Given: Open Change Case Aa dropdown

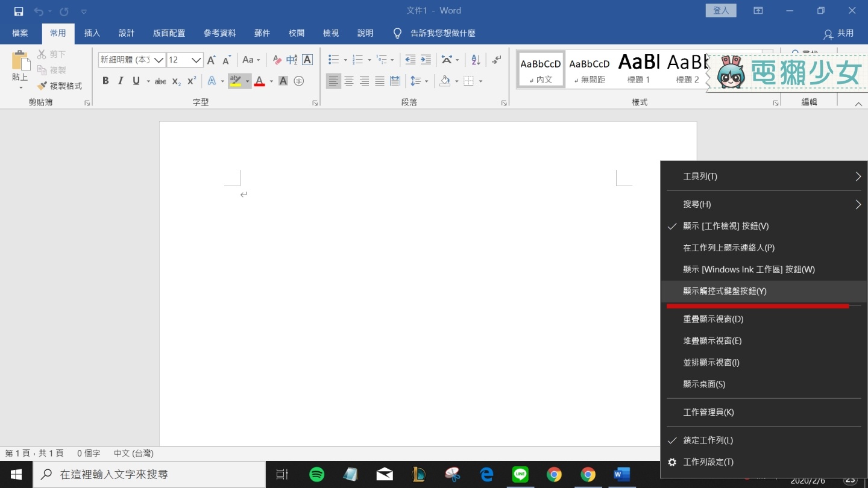Looking at the screenshot, I should click(251, 60).
